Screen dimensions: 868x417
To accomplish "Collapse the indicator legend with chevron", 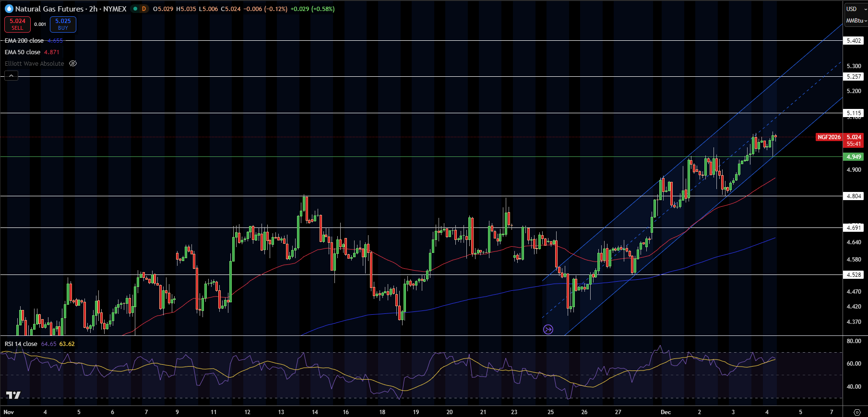I will point(11,75).
